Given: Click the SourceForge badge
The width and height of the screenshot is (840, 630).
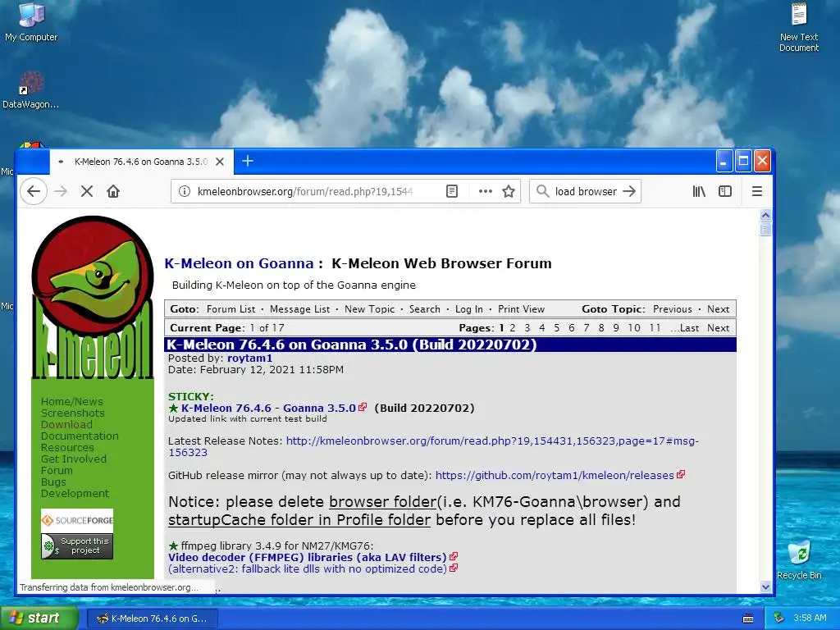Looking at the screenshot, I should click(77, 520).
